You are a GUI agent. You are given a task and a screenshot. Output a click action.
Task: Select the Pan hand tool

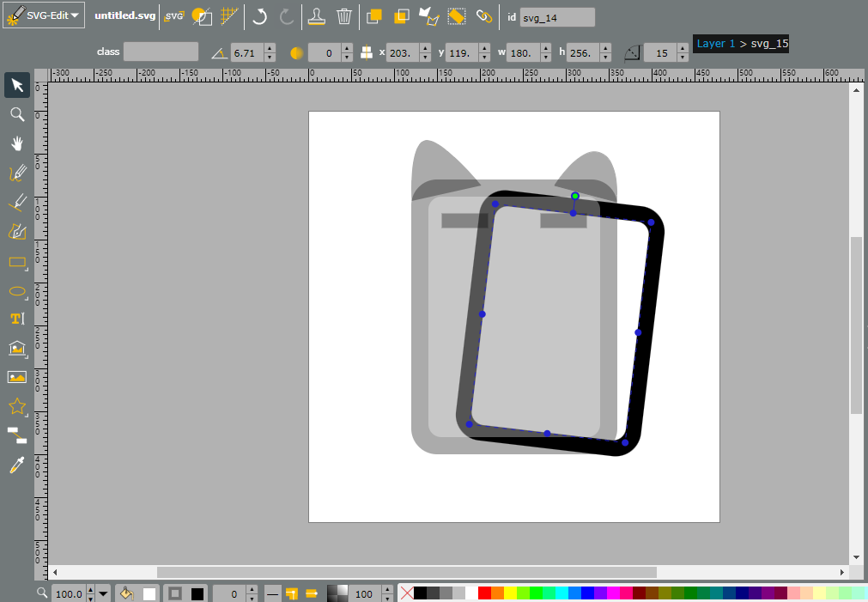tap(17, 144)
